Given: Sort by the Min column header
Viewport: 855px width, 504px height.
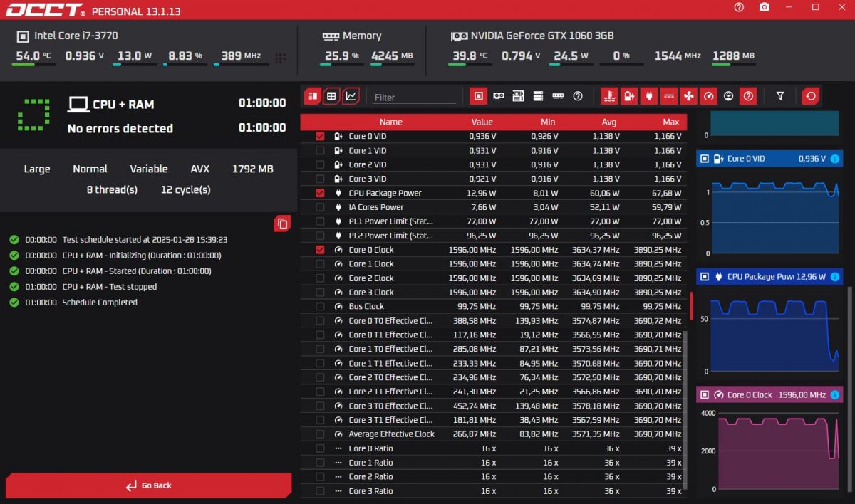Looking at the screenshot, I should (548, 122).
